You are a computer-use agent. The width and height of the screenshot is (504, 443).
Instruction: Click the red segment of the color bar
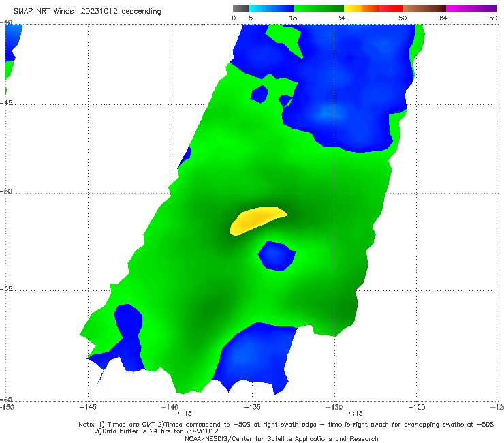(x=391, y=8)
